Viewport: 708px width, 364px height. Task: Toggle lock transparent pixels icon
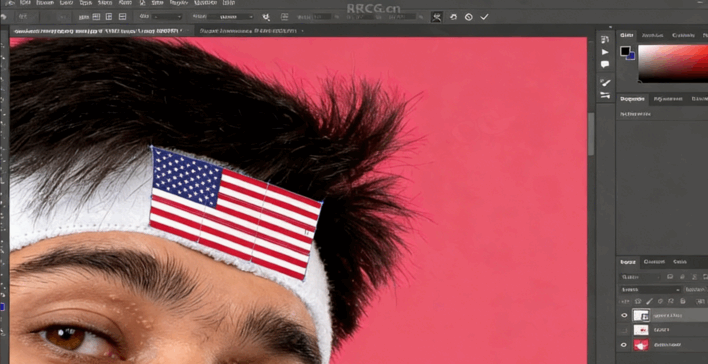(x=638, y=301)
